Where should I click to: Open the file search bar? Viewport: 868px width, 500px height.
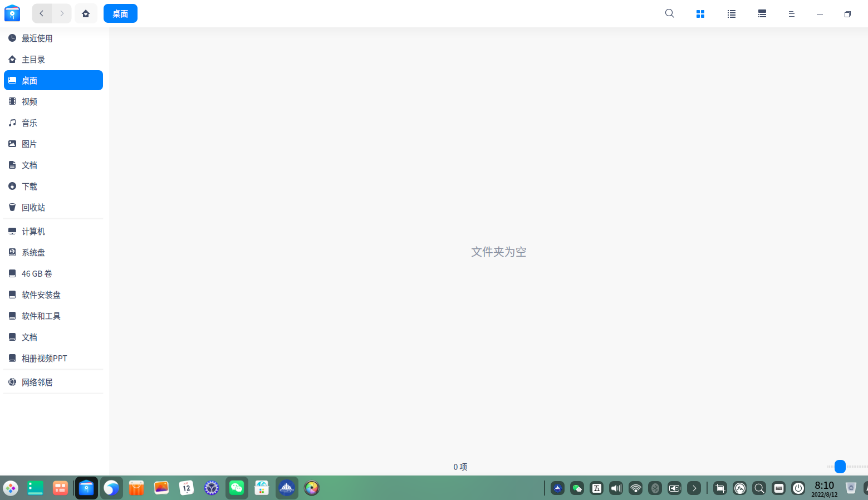pyautogui.click(x=669, y=13)
